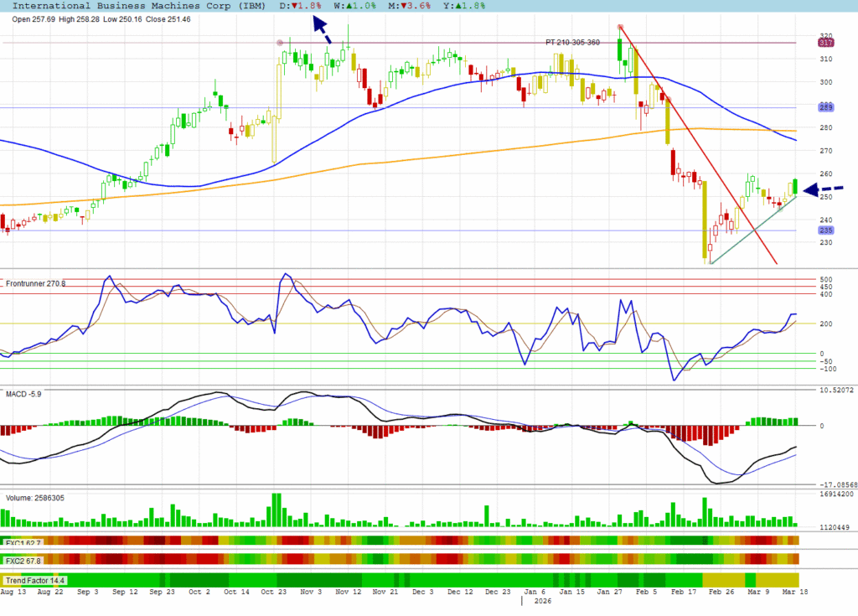The image size is (858, 616).
Task: Click the dashed blue arrow beside latest candle
Action: coord(823,190)
